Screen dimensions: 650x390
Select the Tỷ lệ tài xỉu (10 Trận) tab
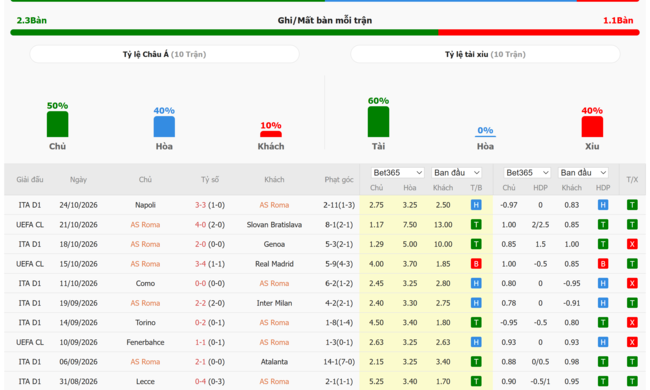tap(485, 54)
